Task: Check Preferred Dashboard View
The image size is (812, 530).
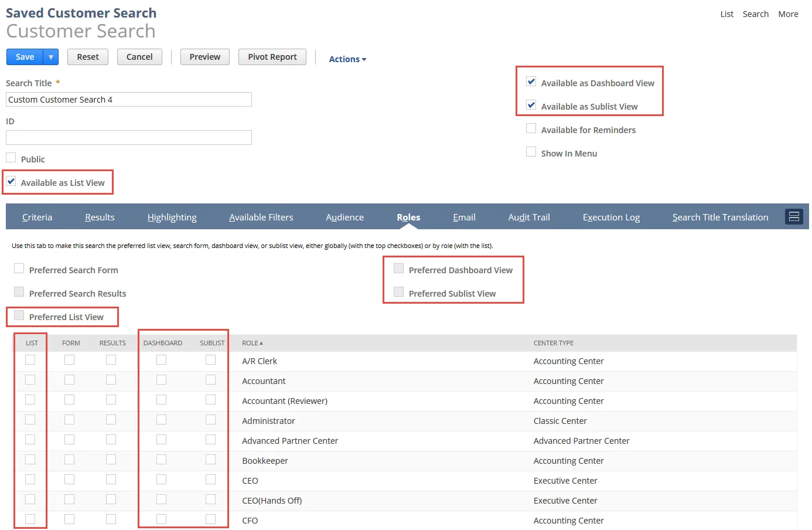Action: click(x=399, y=268)
